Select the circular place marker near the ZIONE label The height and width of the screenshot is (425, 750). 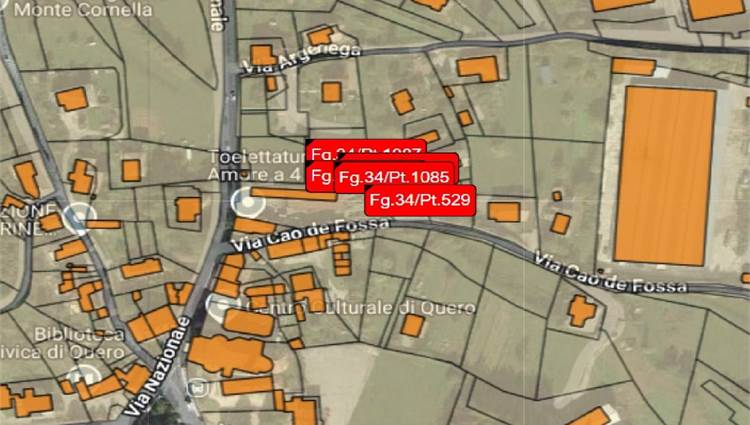(78, 218)
